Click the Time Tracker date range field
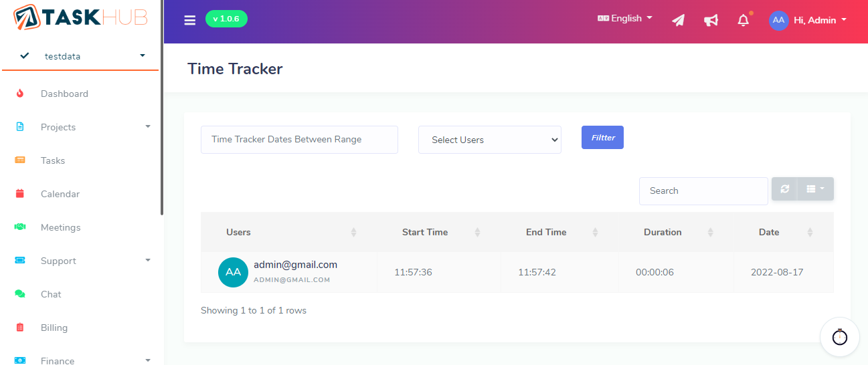868x365 pixels. point(299,140)
